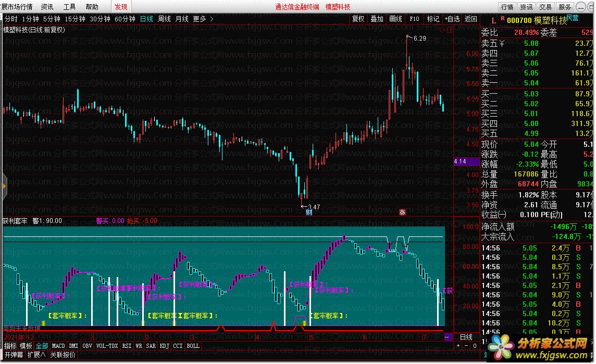
Task: Open the 资讯 menu in the top menu bar
Action: (x=47, y=7)
